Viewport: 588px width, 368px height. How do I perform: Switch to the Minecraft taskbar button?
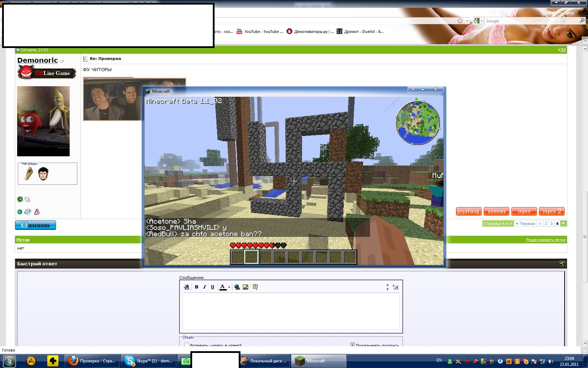(x=319, y=361)
